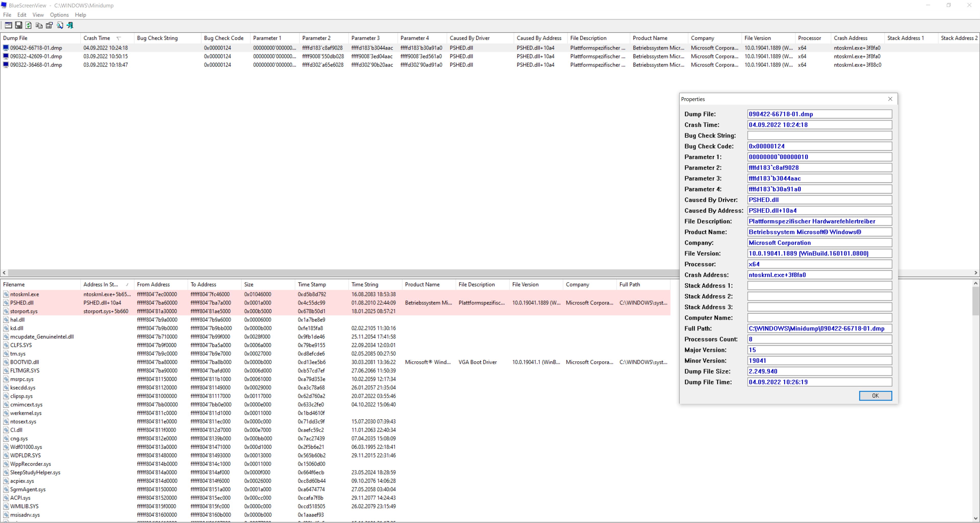Select the storport.sys row
Image resolution: width=980 pixels, height=523 pixels.
(x=24, y=311)
